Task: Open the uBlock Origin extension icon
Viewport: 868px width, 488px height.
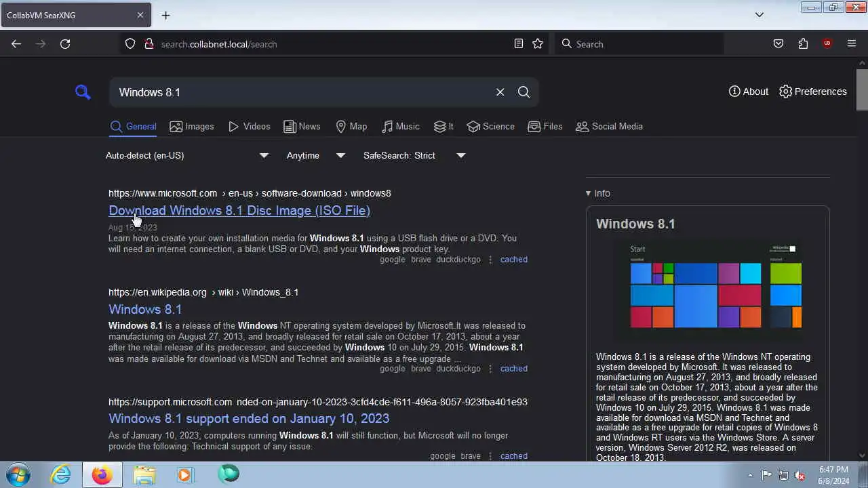Action: click(827, 44)
